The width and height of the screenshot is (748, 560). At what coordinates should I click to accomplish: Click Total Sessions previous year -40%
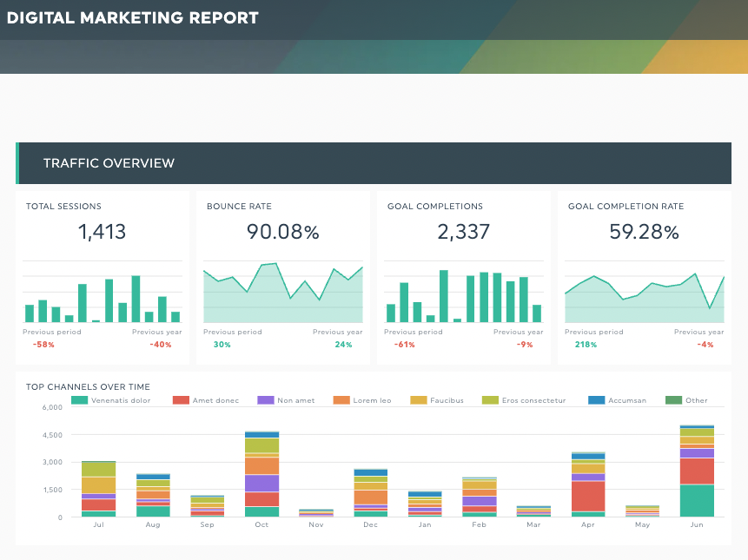[160, 345]
